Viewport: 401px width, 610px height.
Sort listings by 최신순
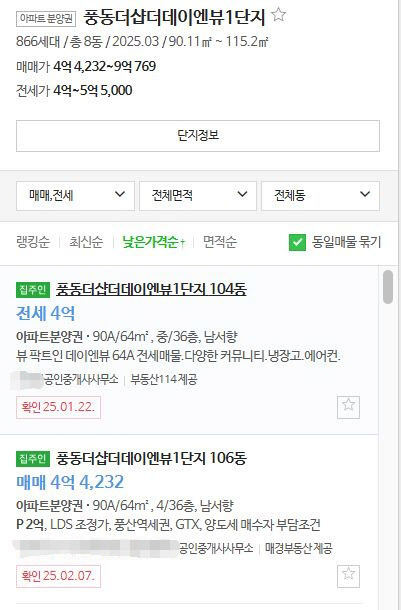[x=86, y=242]
